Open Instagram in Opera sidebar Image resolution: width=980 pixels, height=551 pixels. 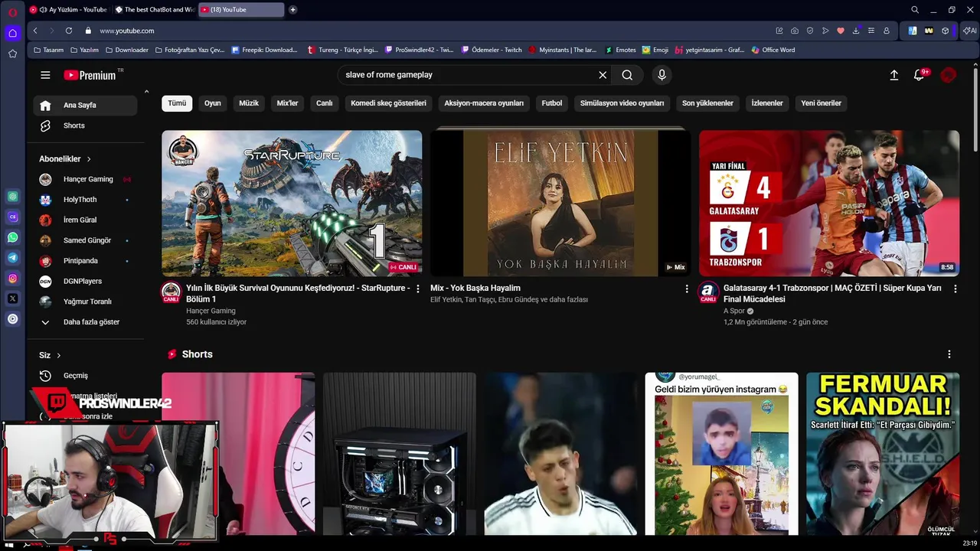pos(12,279)
